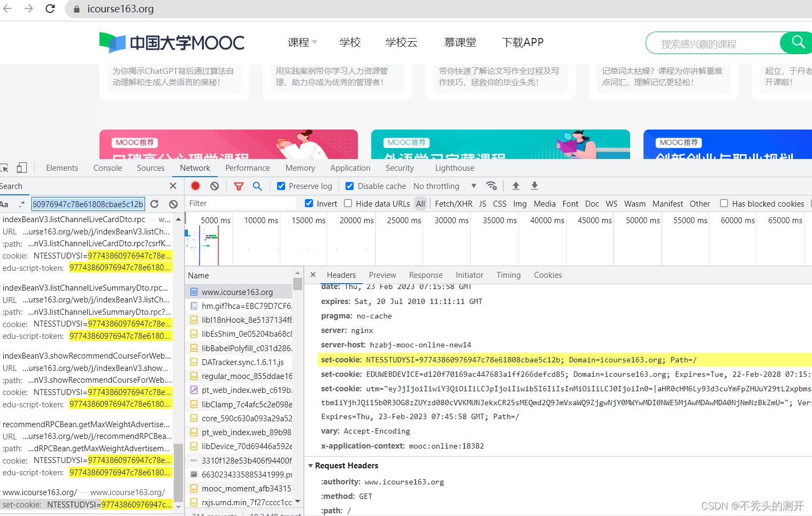812x516 pixels.
Task: Click Import HAR upload arrow
Action: (516, 186)
